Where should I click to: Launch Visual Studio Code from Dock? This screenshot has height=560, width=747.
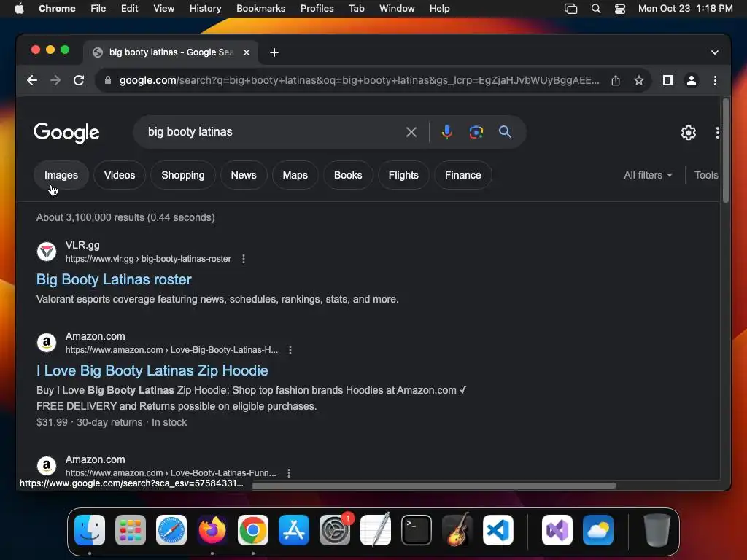point(498,530)
